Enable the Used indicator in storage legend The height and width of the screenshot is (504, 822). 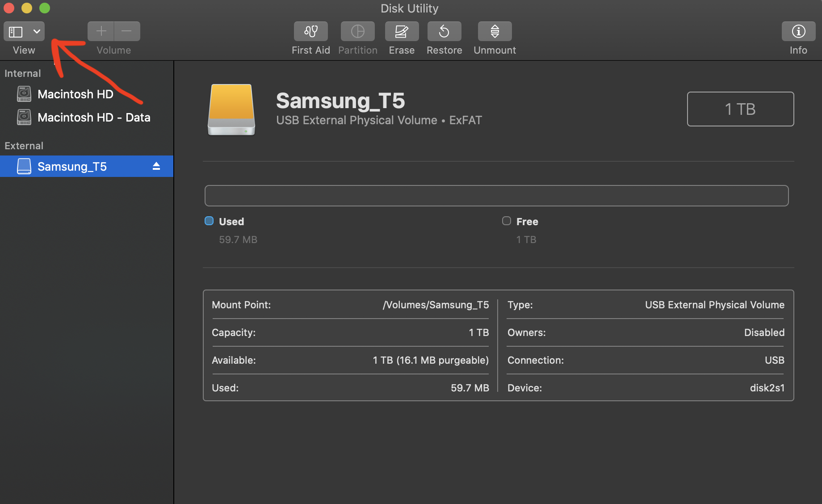209,221
